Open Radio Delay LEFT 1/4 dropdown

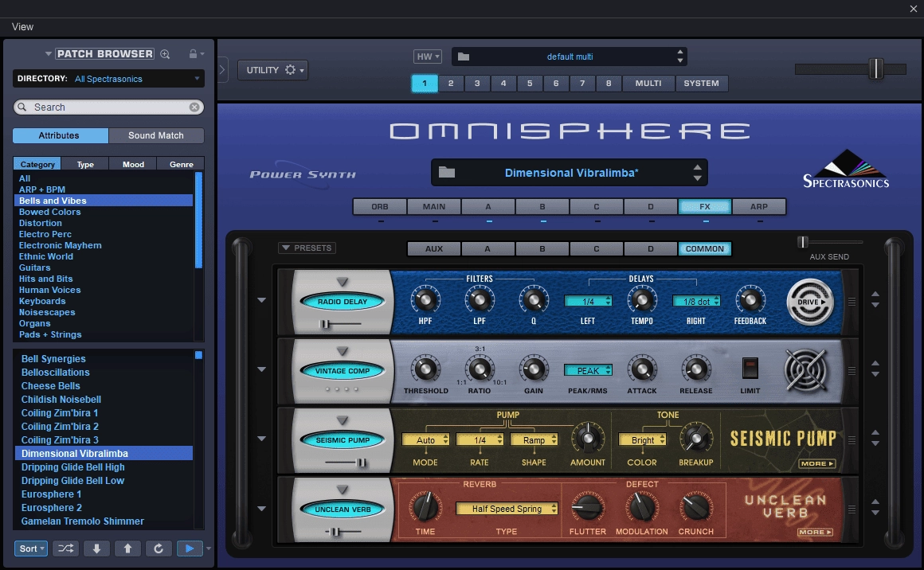pyautogui.click(x=588, y=302)
